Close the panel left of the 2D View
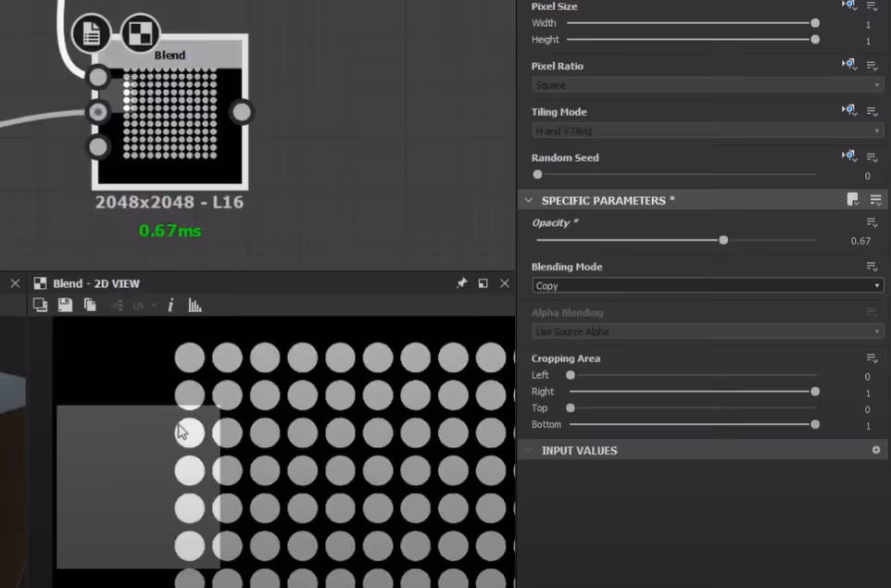891x588 pixels. 15,283
